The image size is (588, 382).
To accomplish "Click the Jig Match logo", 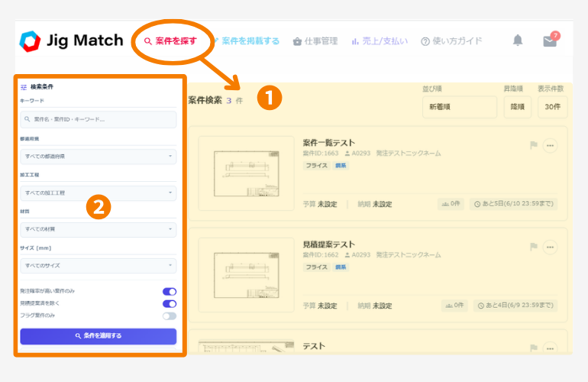I will 71,41.
